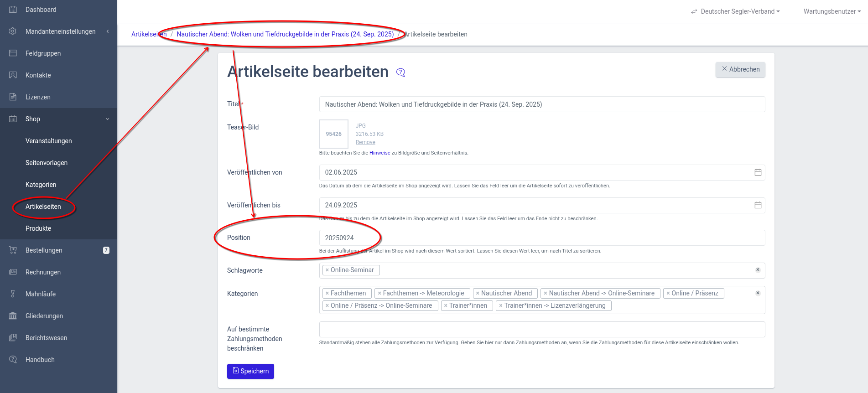This screenshot has width=868, height=393.
Task: Open Veranstaltungen in the sidebar
Action: [49, 141]
